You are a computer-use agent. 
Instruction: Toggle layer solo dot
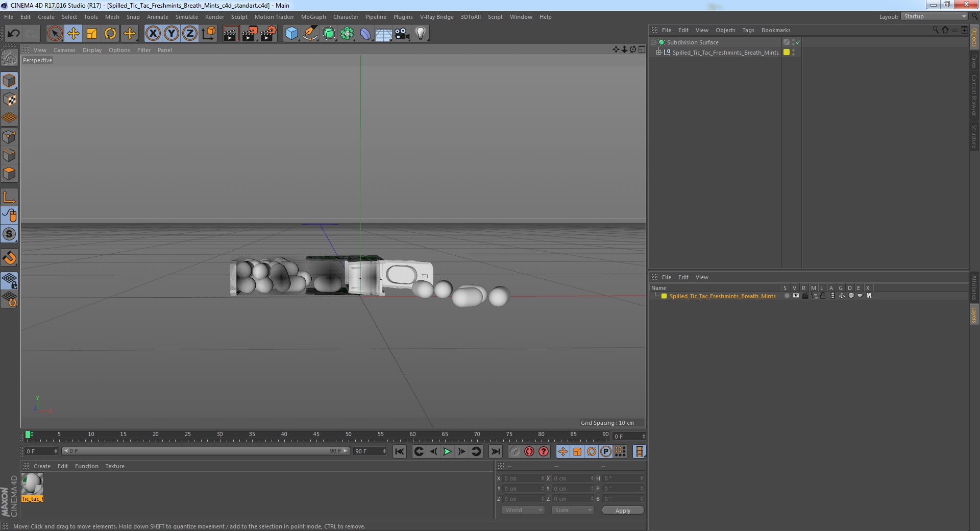click(787, 296)
